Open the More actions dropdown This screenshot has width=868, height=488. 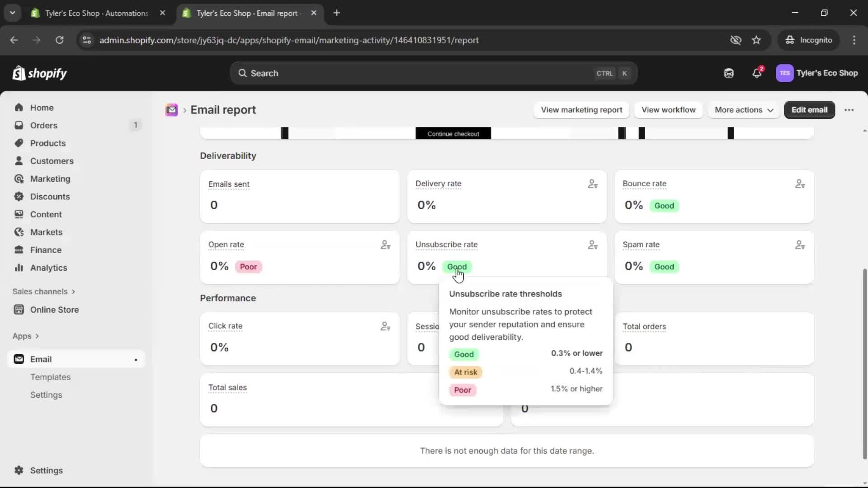coord(743,110)
